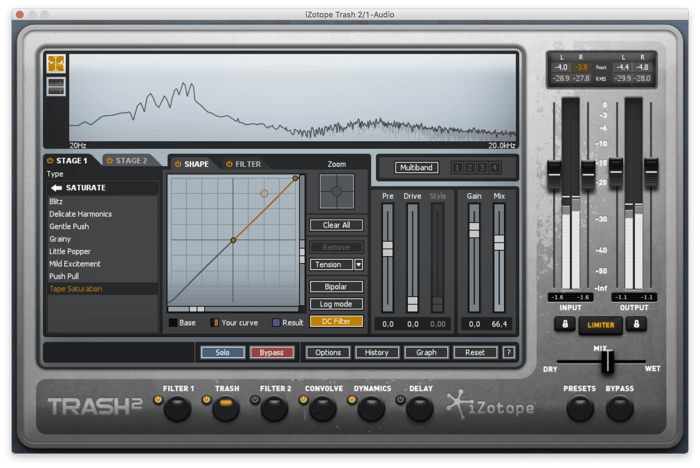Toggle Trash module power
This screenshot has height=468, width=700.
click(206, 399)
